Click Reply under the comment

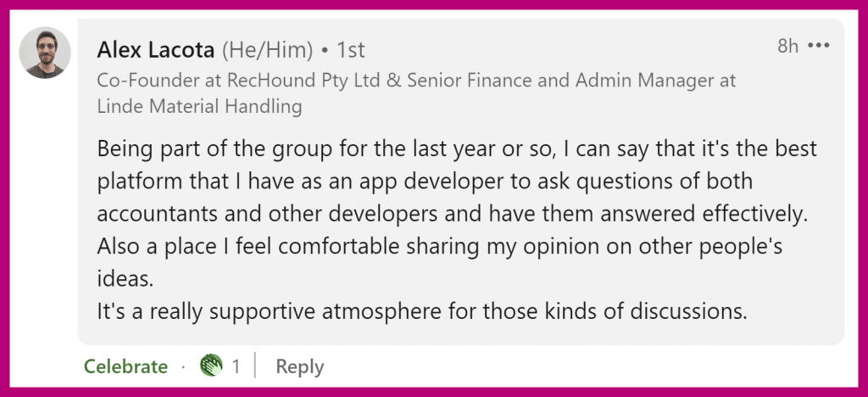tap(299, 366)
